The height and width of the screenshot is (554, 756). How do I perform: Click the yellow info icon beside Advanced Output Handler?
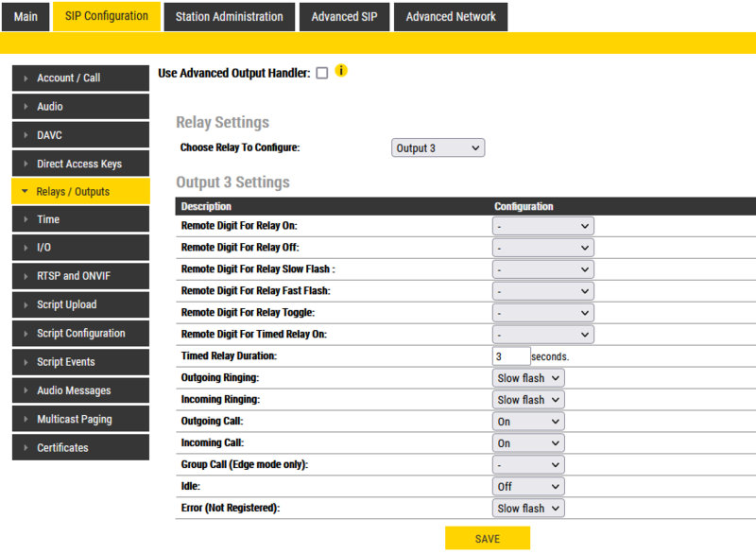[x=342, y=71]
